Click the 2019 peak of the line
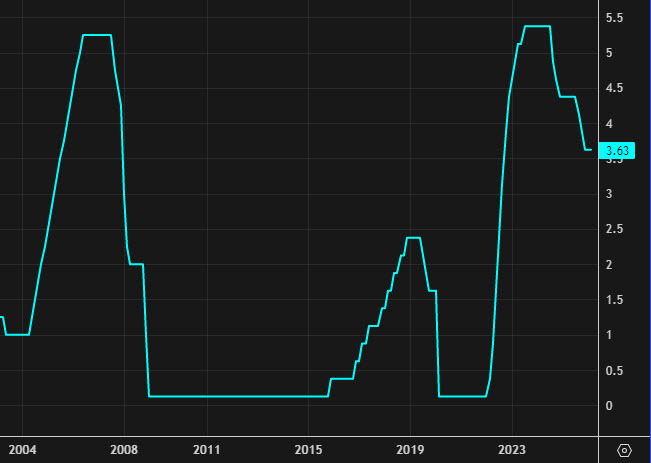Image resolution: width=651 pixels, height=463 pixels. click(x=412, y=238)
